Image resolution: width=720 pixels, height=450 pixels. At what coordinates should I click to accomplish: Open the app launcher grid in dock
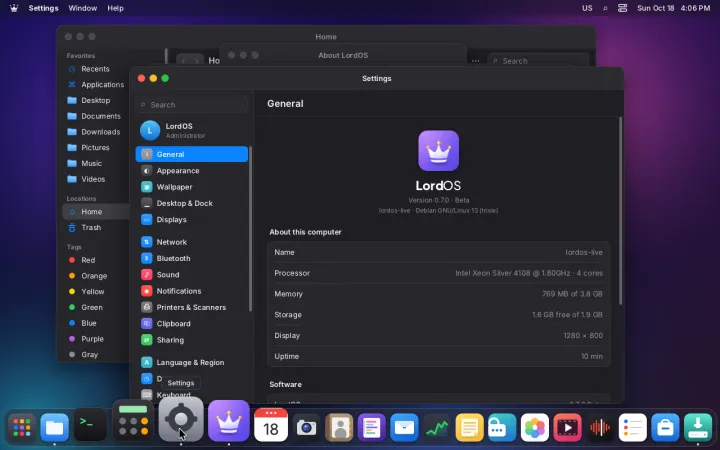[x=22, y=428]
